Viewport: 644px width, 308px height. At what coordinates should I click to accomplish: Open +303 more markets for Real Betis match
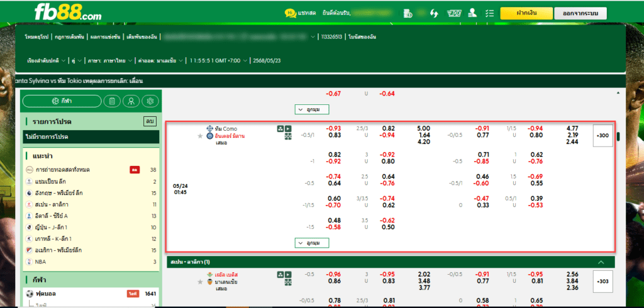(603, 282)
